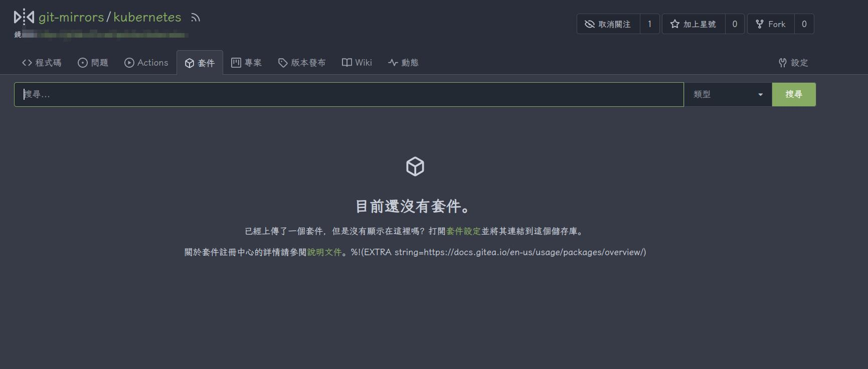
Task: Open the 專案 projects tab
Action: click(247, 63)
